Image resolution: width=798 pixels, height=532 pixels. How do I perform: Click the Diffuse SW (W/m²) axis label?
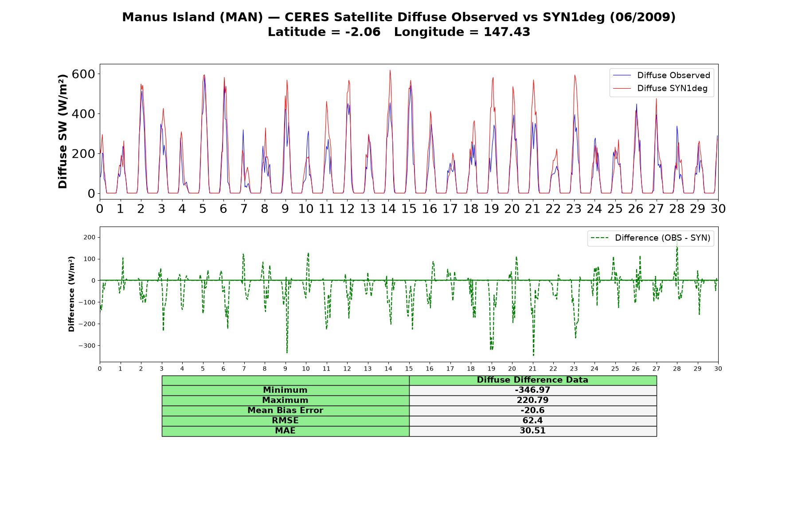(x=63, y=131)
